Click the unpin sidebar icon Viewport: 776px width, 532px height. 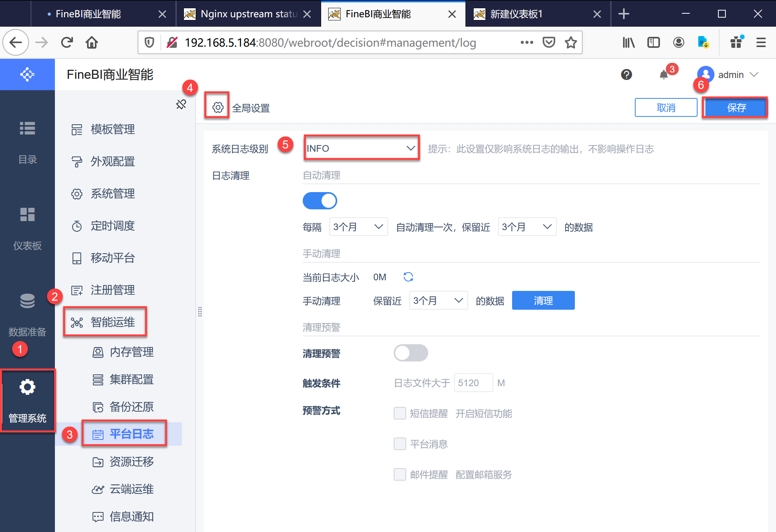tap(181, 104)
